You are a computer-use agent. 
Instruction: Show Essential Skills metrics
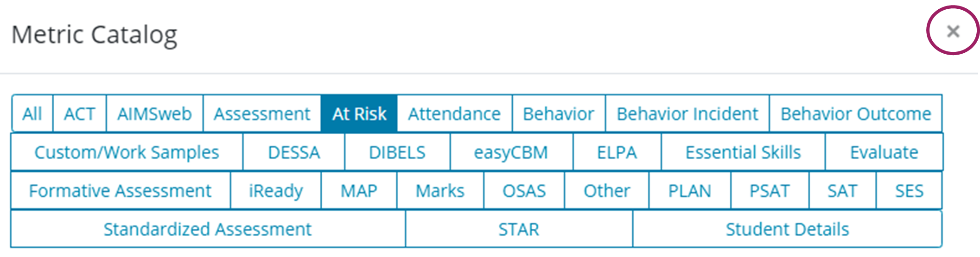743,152
